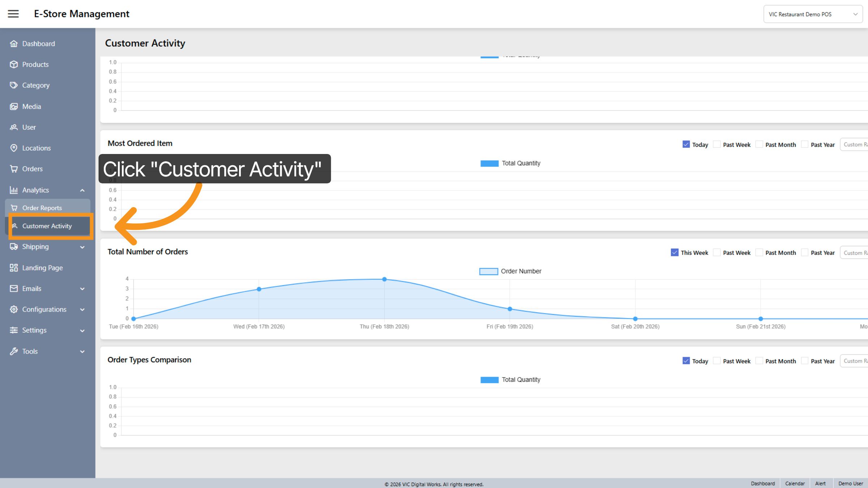This screenshot has height=488, width=868.
Task: Check Past Year for Order Types Comparison
Action: pos(804,361)
